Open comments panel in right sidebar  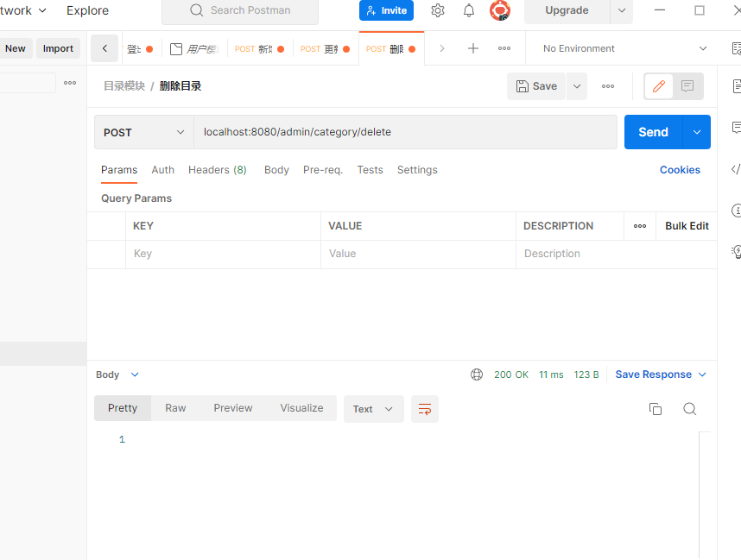[737, 128]
